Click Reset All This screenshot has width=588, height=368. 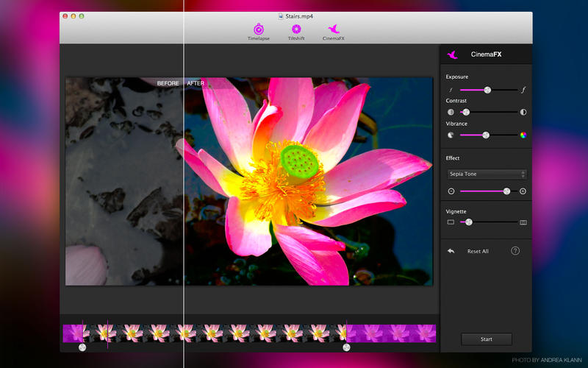click(478, 251)
